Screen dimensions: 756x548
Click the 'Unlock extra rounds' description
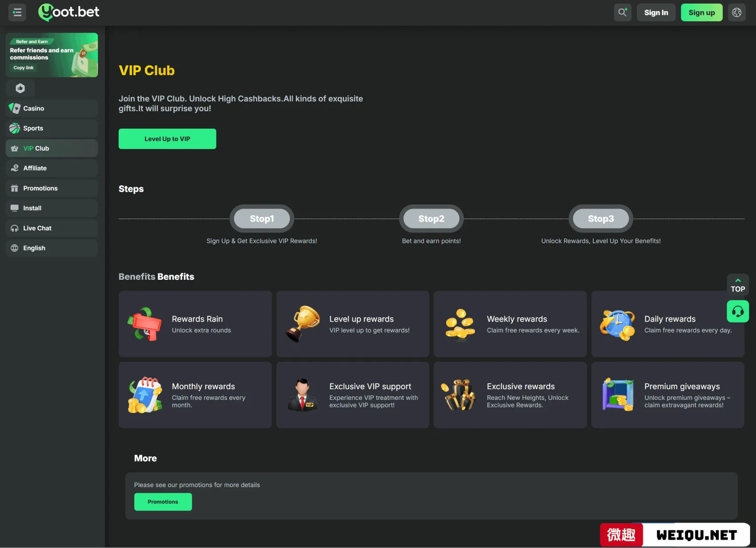tap(201, 330)
